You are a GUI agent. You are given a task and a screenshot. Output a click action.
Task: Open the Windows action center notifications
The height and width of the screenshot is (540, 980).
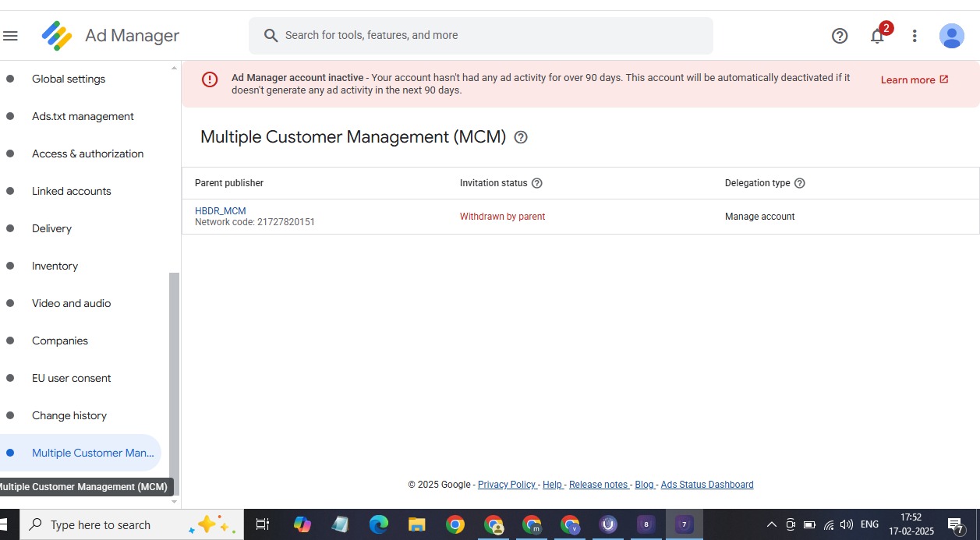pyautogui.click(x=957, y=524)
